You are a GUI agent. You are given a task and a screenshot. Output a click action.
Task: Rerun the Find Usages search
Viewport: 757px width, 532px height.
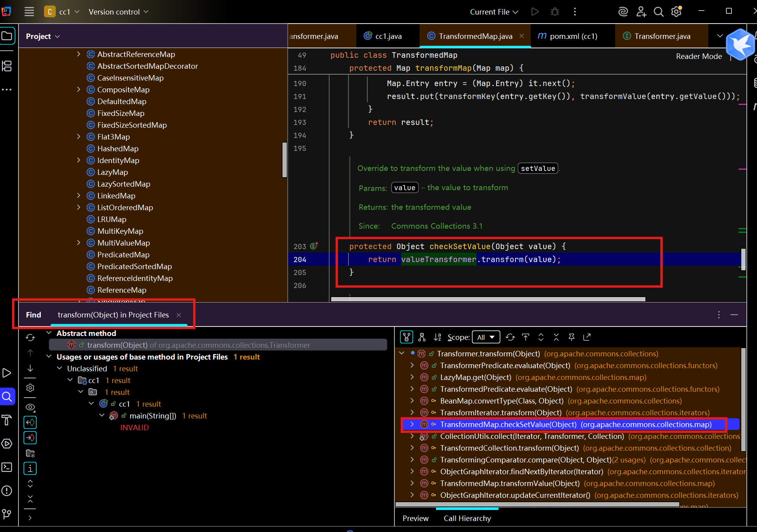click(x=30, y=338)
